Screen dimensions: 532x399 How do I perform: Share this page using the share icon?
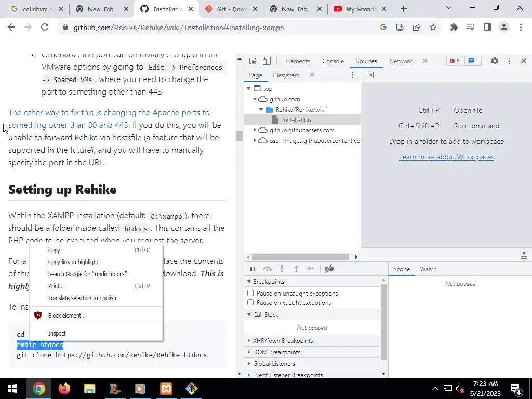pyautogui.click(x=417, y=28)
